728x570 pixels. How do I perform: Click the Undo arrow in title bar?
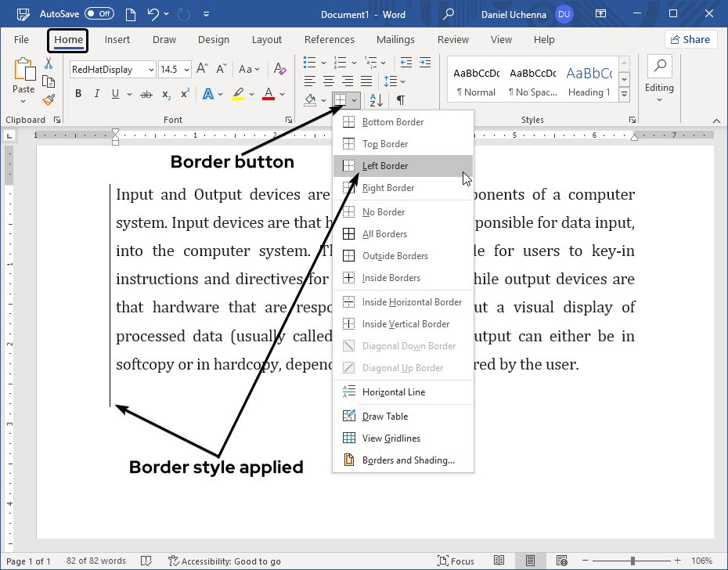tap(153, 14)
